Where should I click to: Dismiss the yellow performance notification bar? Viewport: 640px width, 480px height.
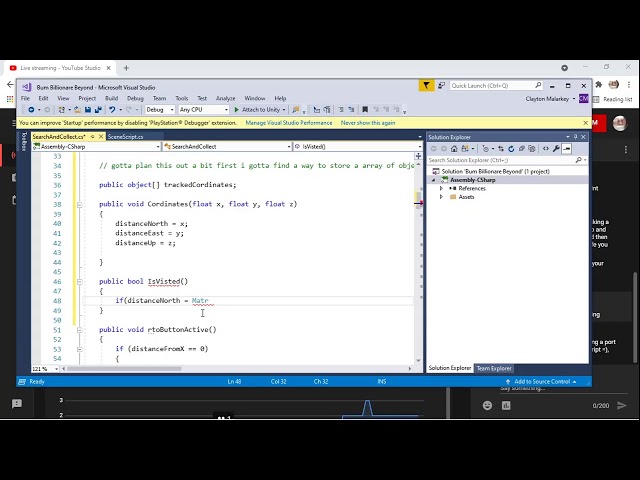click(x=585, y=123)
